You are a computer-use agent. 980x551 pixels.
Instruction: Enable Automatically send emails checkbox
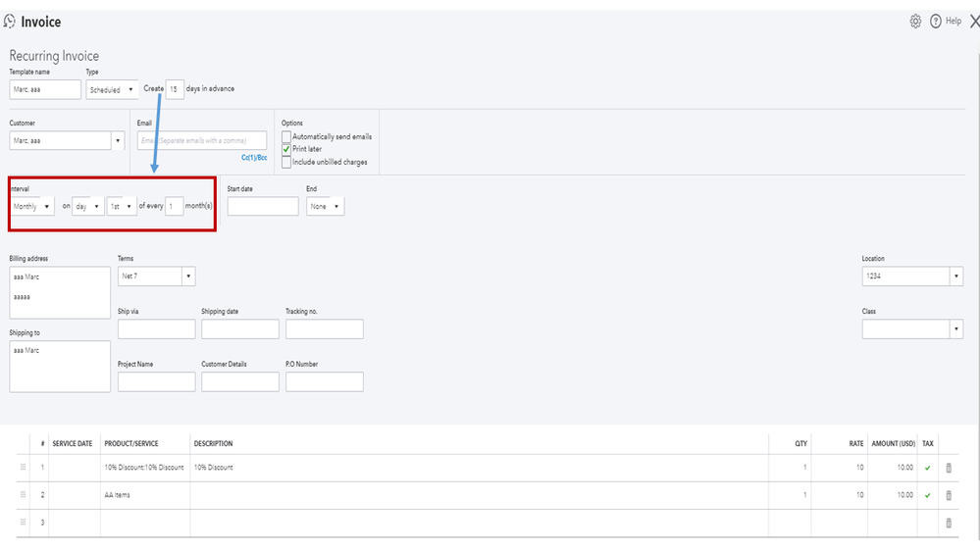pyautogui.click(x=286, y=136)
